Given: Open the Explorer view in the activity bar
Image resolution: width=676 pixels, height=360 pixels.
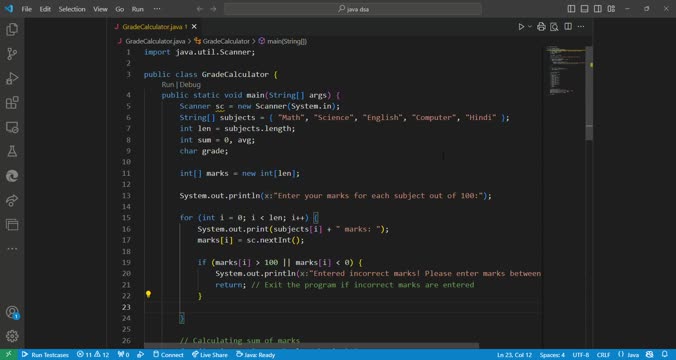Looking at the screenshot, I should tap(12, 29).
